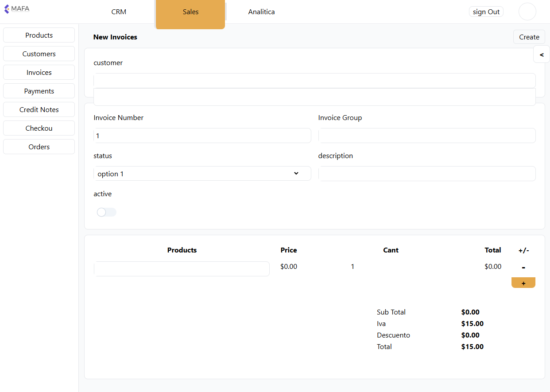
Task: Switch to the CRM tab
Action: [119, 12]
